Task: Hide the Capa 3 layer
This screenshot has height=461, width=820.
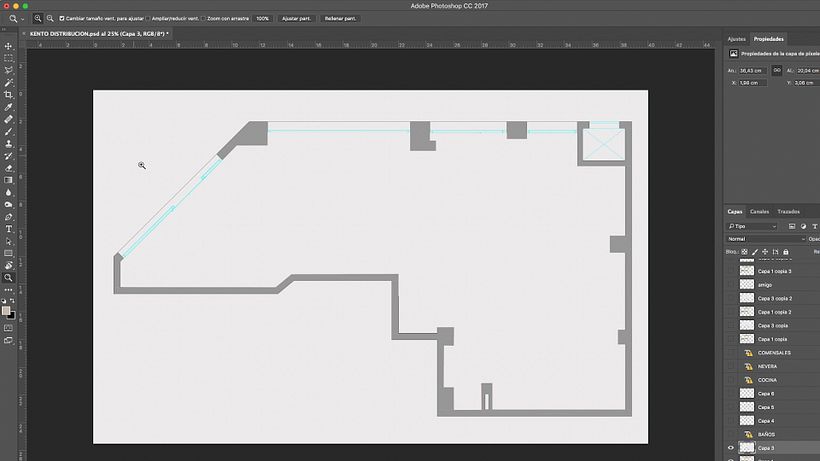Action: tap(731, 448)
